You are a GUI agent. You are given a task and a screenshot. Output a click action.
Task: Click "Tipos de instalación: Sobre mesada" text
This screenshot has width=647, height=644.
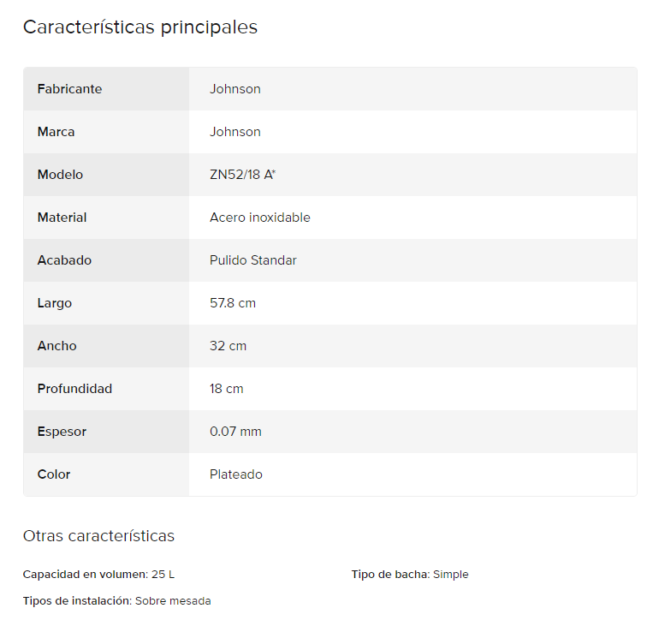tap(116, 601)
